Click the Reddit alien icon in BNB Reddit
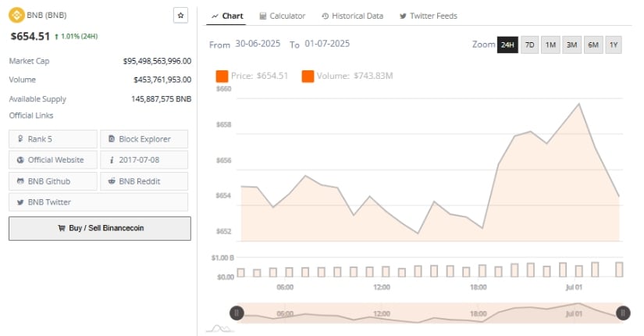644x336 pixels. click(112, 181)
